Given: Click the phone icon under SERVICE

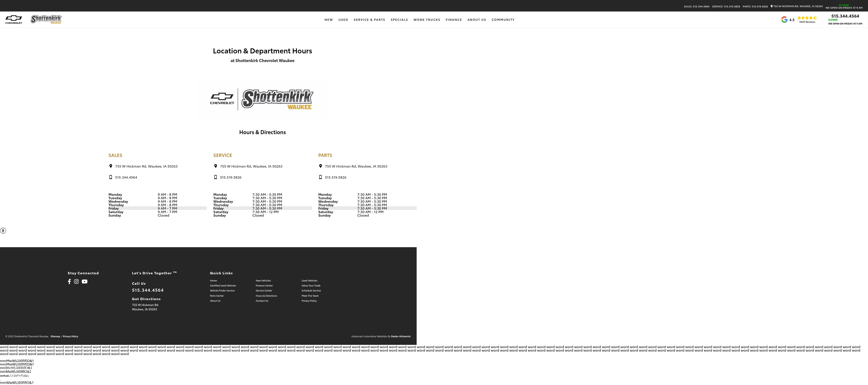Looking at the screenshot, I should click(216, 177).
